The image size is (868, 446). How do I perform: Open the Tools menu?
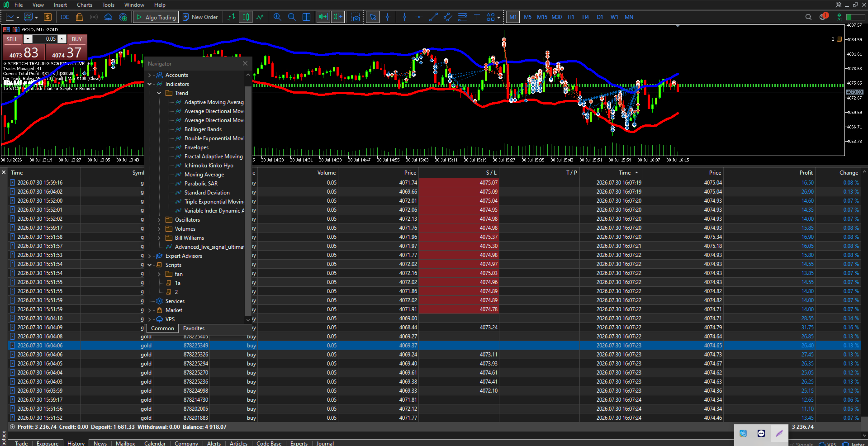(x=108, y=5)
